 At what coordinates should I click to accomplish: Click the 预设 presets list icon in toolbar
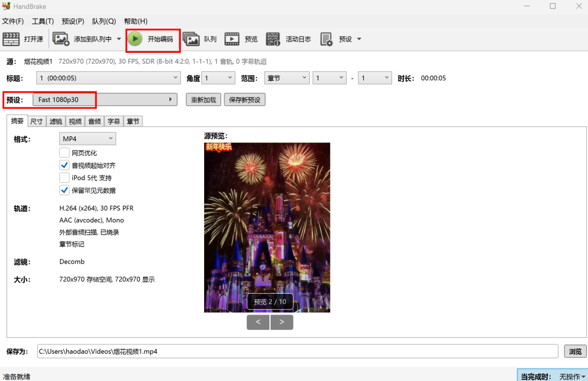(327, 39)
